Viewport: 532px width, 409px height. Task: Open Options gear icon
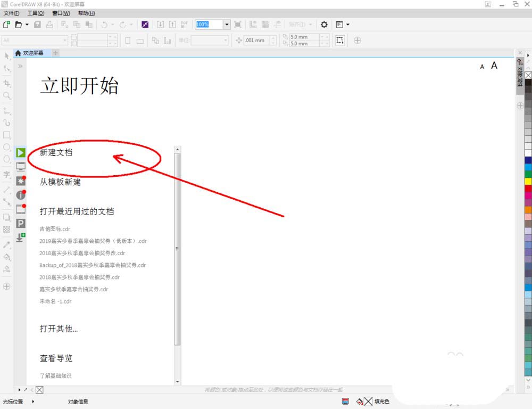324,24
